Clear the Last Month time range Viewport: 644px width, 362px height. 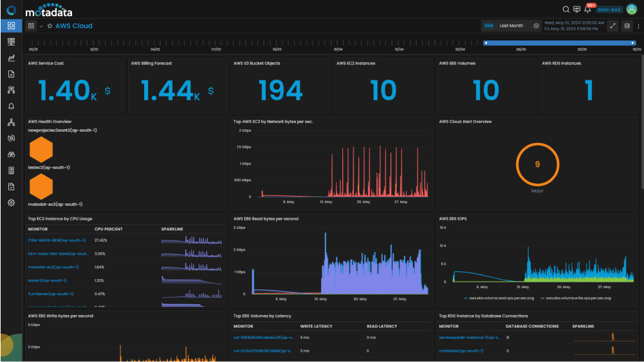click(x=536, y=26)
